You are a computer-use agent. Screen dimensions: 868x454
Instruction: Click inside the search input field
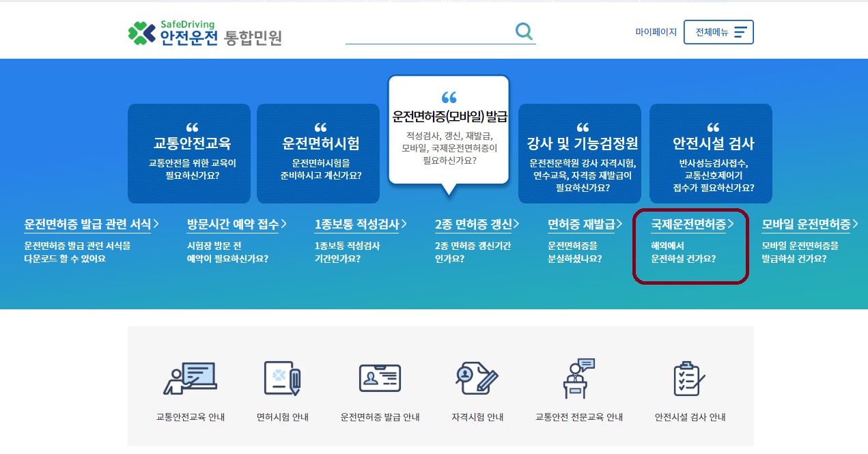[x=430, y=31]
